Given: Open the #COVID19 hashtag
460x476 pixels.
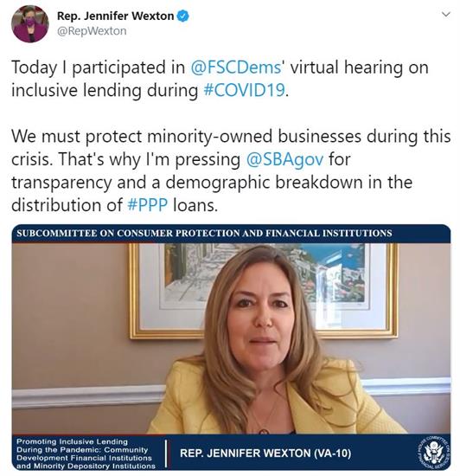Looking at the screenshot, I should tap(245, 90).
